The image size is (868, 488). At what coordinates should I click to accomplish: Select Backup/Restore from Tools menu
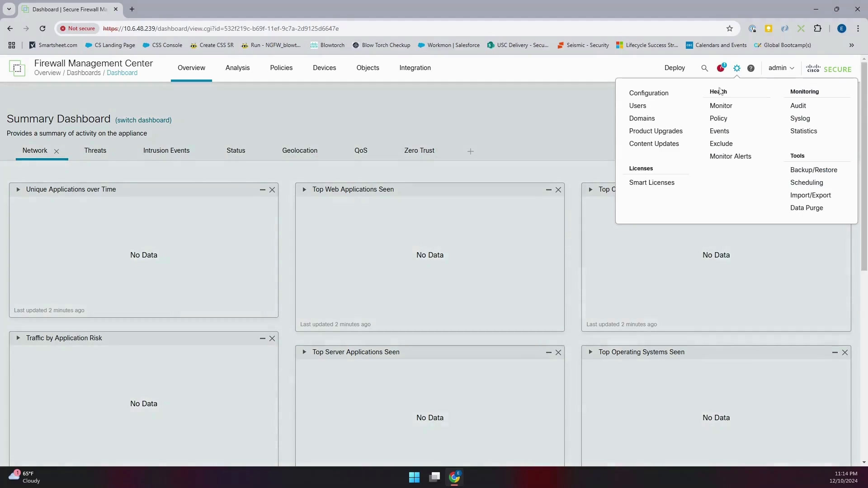tap(814, 170)
